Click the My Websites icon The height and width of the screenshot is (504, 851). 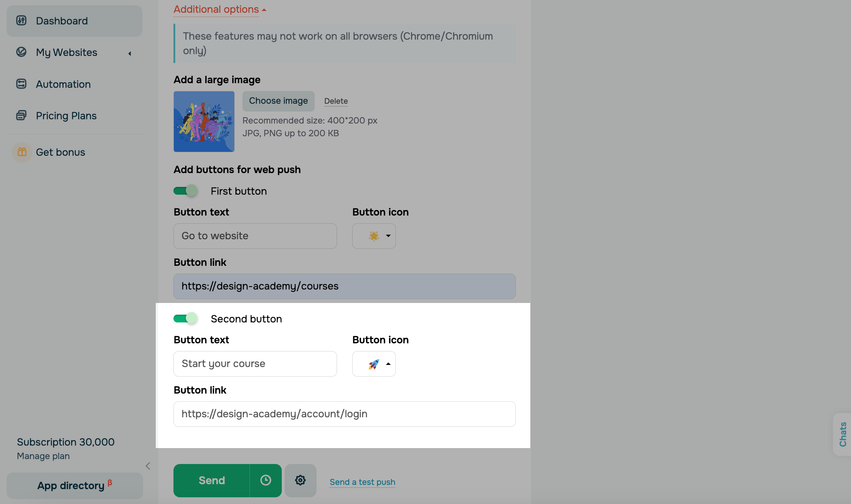click(21, 52)
